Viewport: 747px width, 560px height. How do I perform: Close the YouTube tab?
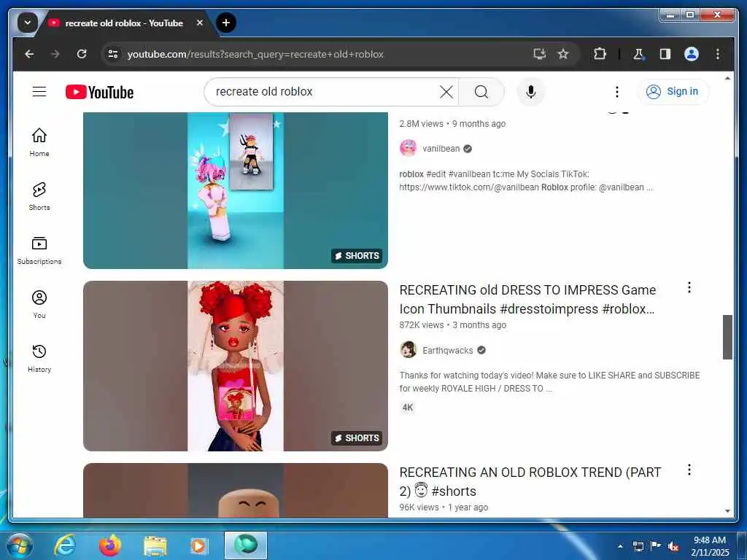pos(200,23)
